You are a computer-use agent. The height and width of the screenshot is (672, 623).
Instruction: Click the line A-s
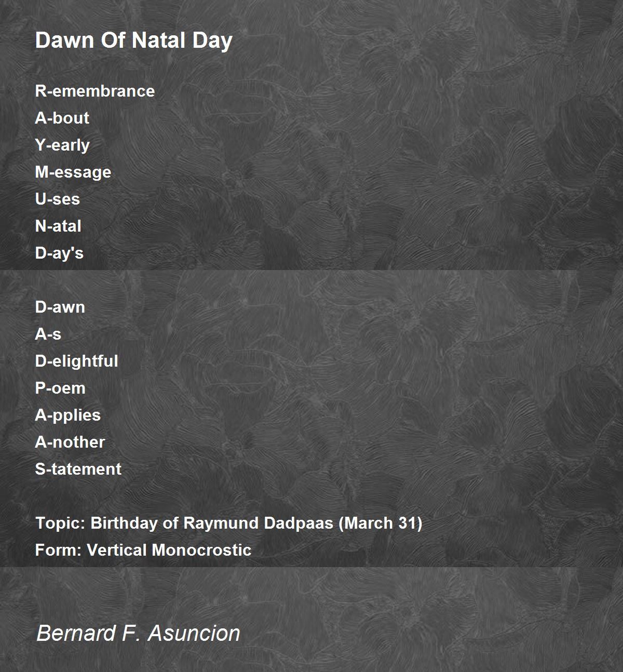click(x=48, y=334)
